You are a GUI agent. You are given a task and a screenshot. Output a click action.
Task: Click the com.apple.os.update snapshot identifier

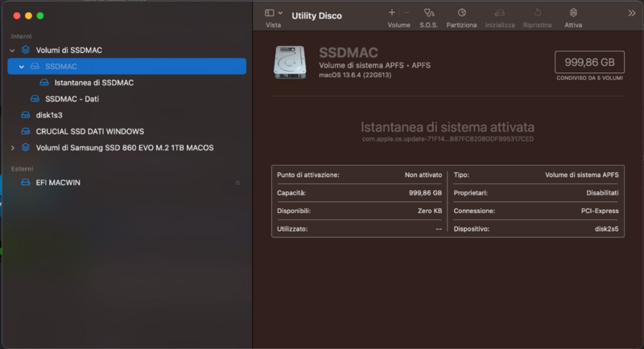448,139
